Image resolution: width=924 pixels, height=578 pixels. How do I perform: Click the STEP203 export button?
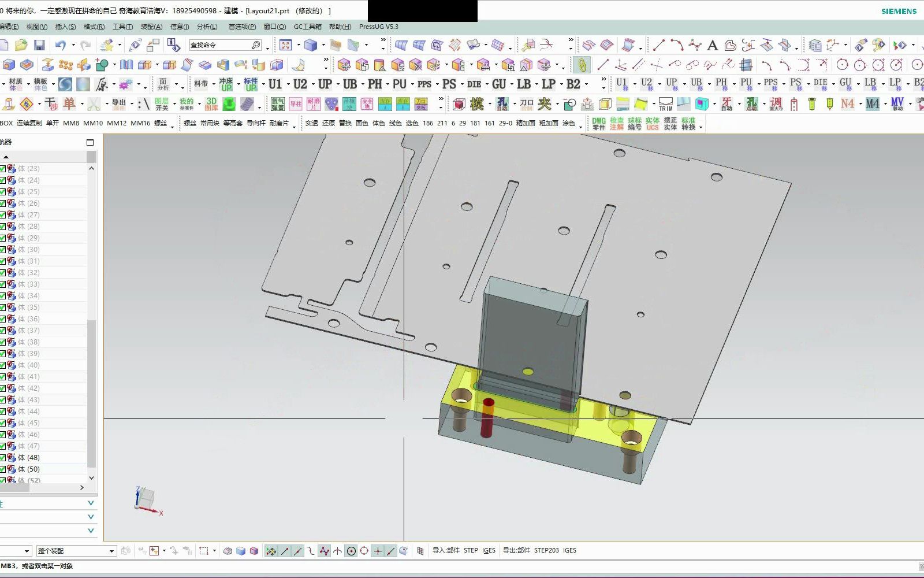click(546, 550)
